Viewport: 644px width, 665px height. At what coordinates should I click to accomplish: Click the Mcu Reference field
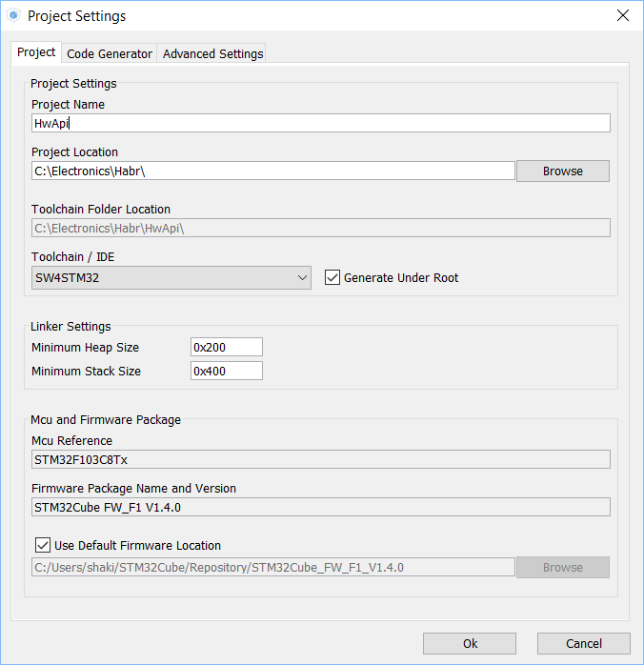coord(320,459)
